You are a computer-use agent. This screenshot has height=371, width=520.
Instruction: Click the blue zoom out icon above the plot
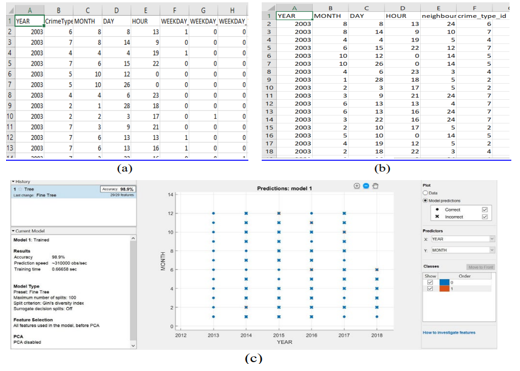[x=366, y=186]
